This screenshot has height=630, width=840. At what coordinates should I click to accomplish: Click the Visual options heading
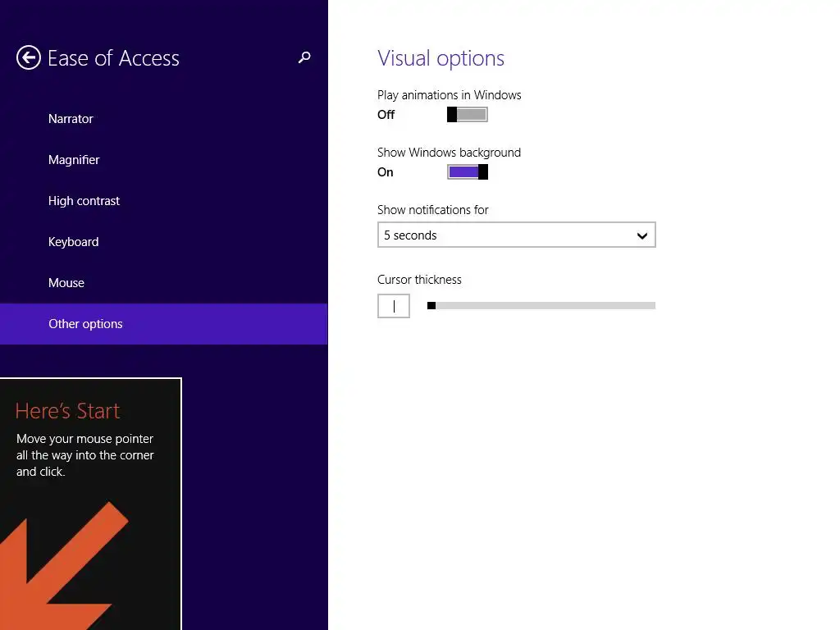(441, 58)
